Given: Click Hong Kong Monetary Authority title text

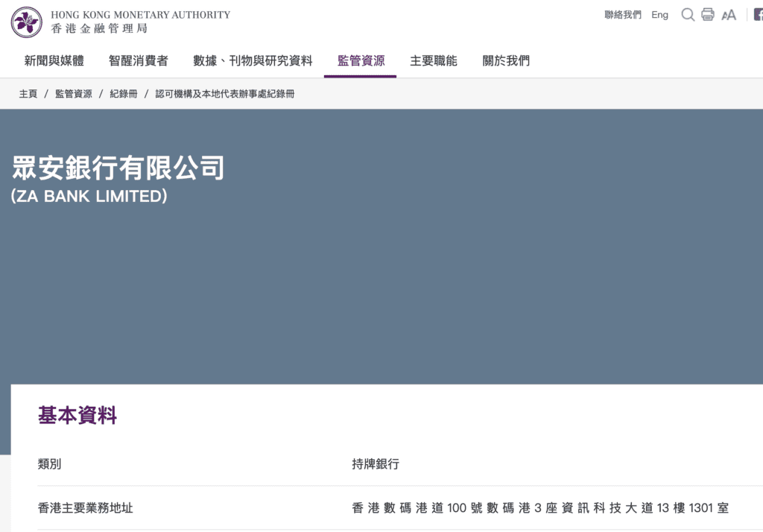Looking at the screenshot, I should [141, 15].
